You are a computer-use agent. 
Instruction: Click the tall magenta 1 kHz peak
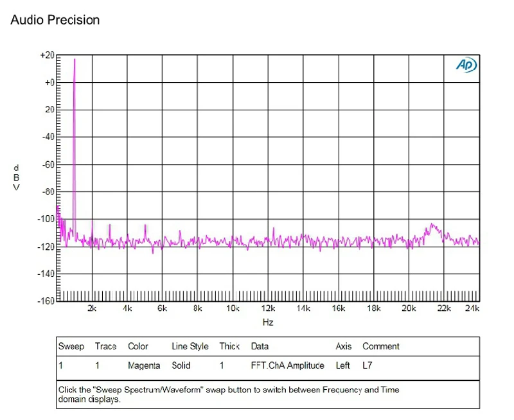pyautogui.click(x=75, y=148)
